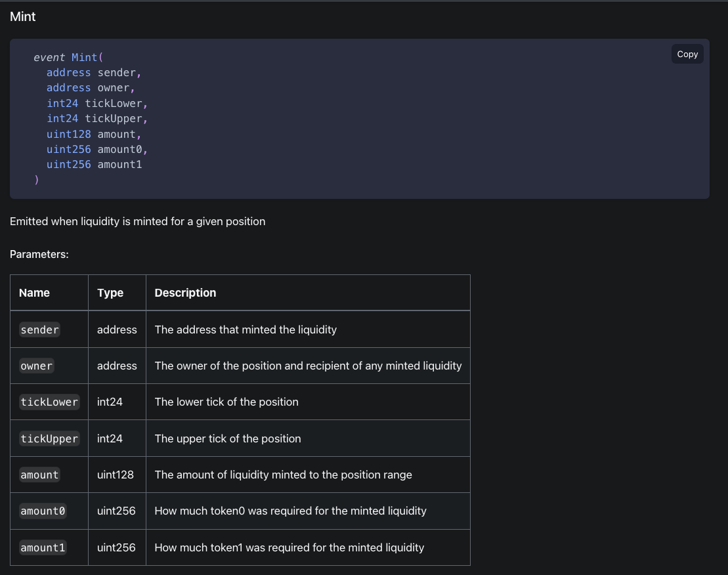Click the uint256 type in amount0 row
728x575 pixels.
(116, 511)
